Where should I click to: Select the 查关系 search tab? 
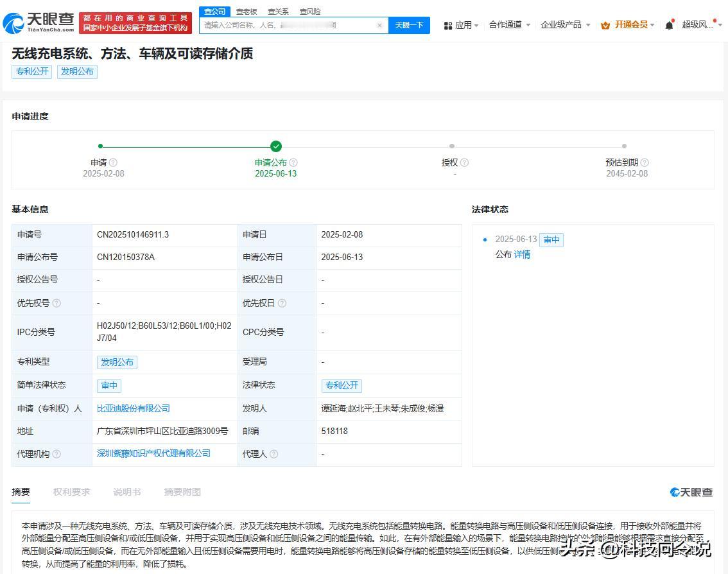click(278, 12)
